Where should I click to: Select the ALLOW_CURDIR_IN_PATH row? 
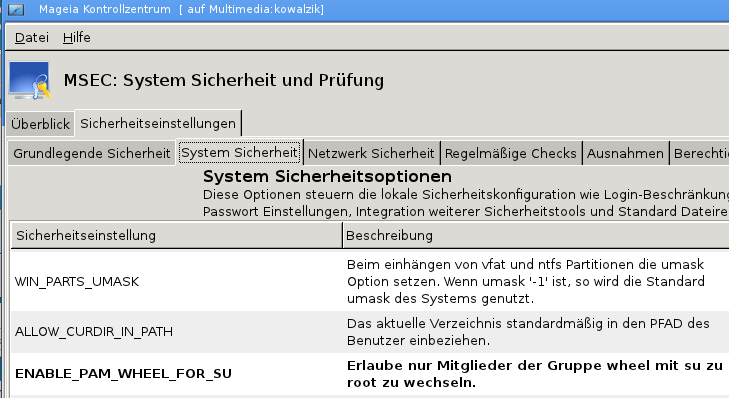(x=370, y=332)
